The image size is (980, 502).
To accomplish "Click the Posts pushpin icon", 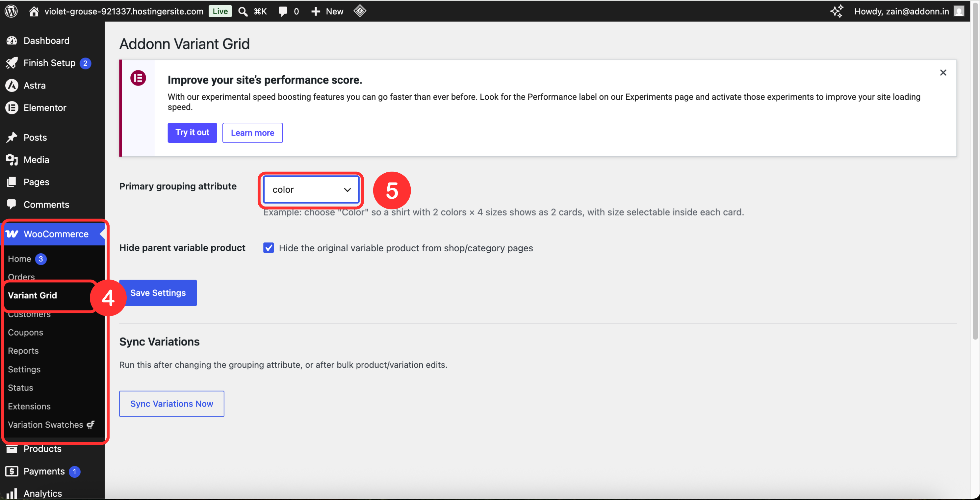I will tap(12, 137).
